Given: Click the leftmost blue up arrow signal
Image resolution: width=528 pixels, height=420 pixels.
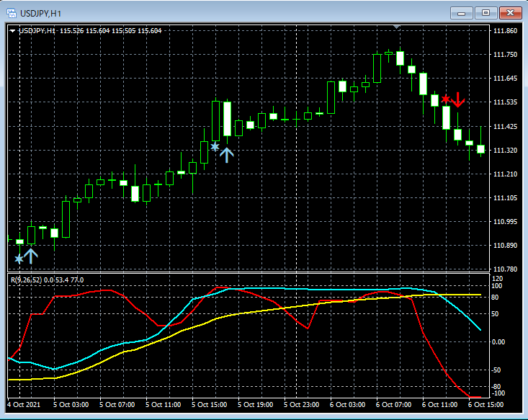Looking at the screenshot, I should pos(30,255).
